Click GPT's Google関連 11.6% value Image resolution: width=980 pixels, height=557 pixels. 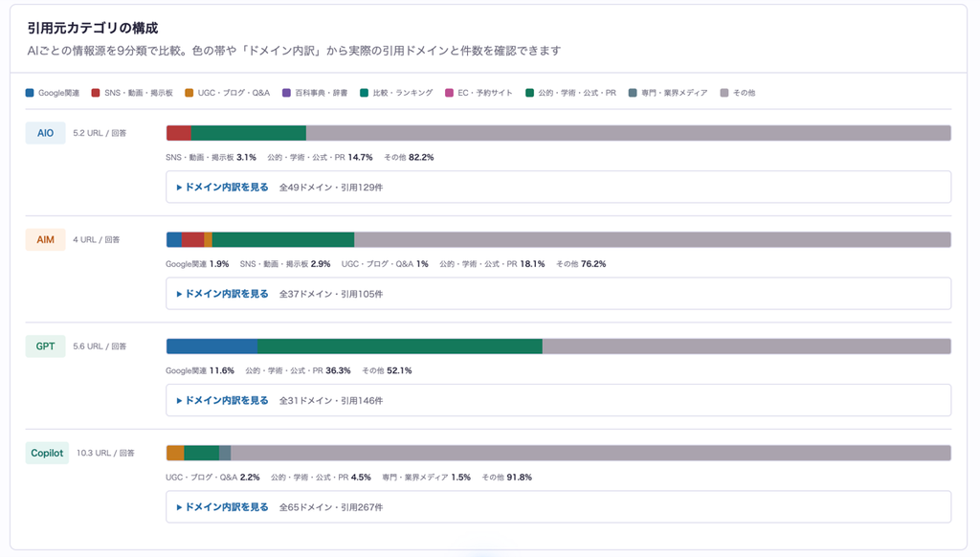tap(200, 370)
